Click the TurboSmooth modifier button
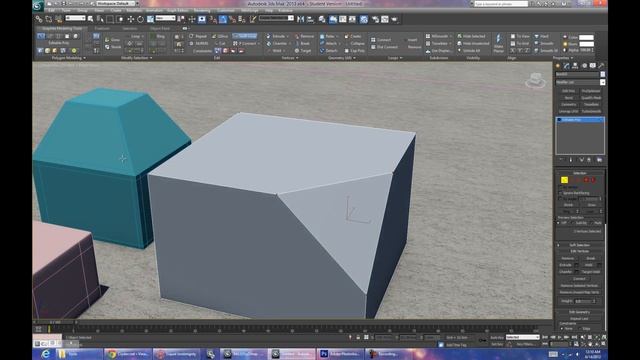This screenshot has height=360, width=640. (x=591, y=111)
